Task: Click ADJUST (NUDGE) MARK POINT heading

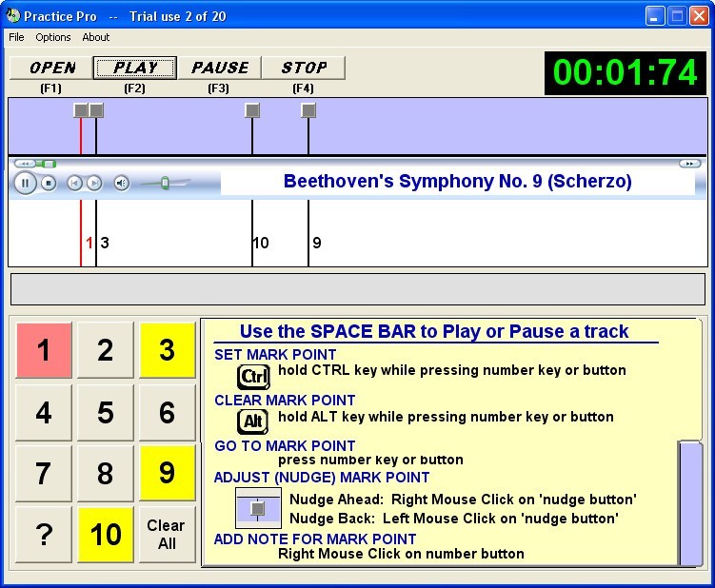Action: point(322,478)
